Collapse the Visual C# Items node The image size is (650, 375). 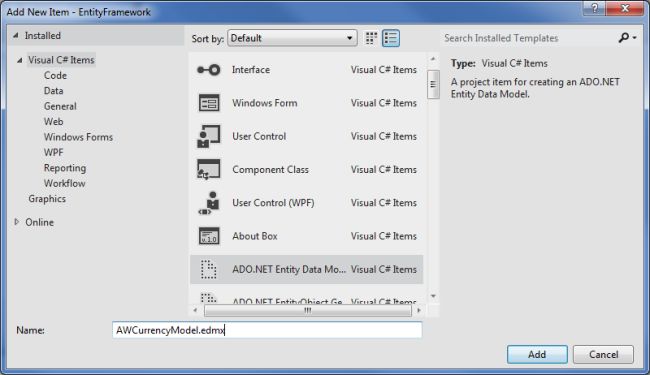click(x=19, y=60)
